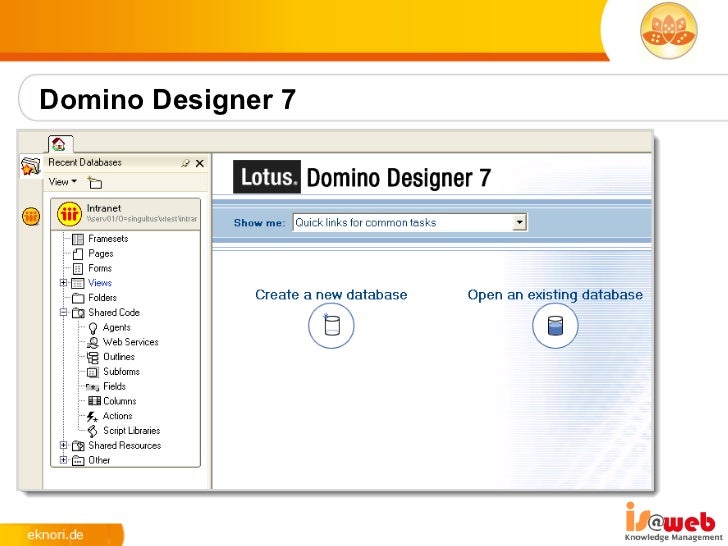Click the Framesets icon

click(x=78, y=239)
